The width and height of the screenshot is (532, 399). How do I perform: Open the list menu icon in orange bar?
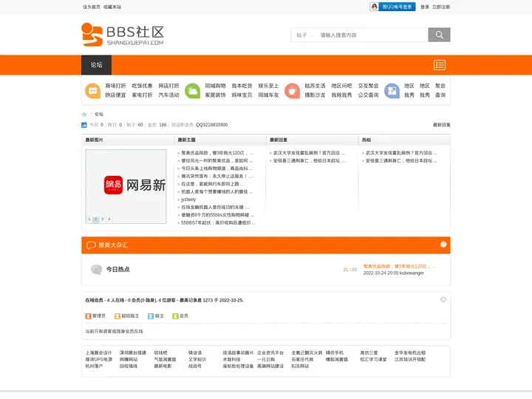(x=440, y=65)
